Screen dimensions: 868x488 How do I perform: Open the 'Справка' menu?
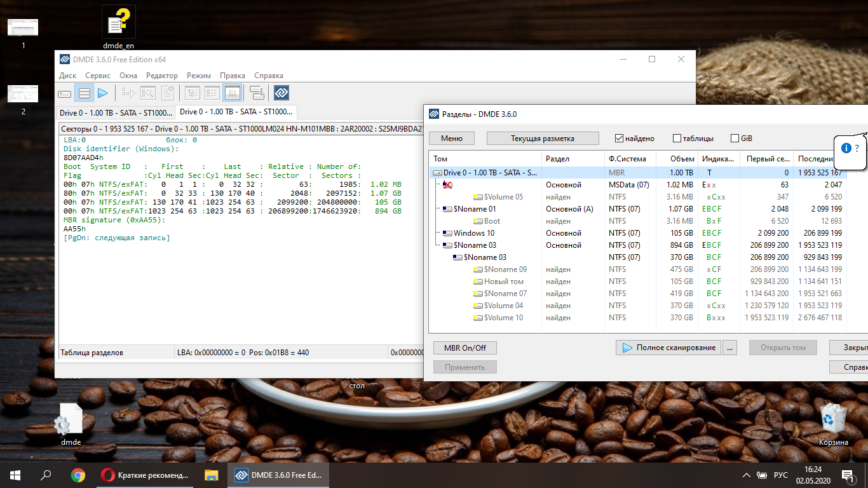(x=269, y=76)
